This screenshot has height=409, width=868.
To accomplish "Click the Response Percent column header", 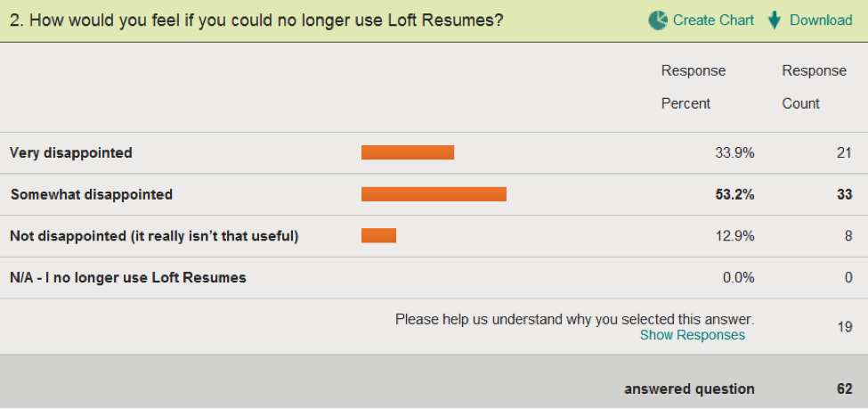I will (x=694, y=87).
